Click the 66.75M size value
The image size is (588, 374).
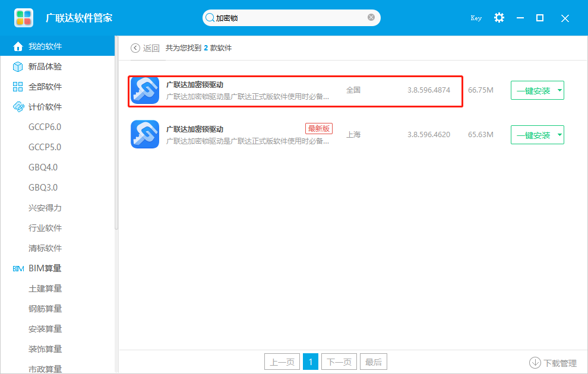pyautogui.click(x=480, y=90)
